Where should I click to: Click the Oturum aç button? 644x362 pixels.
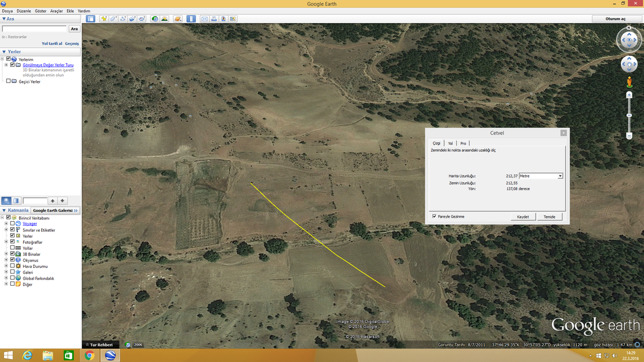(x=616, y=19)
